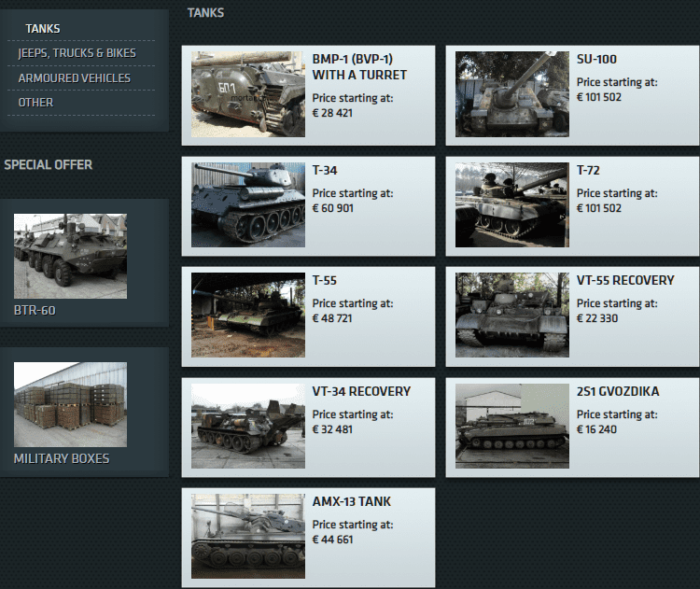Click the T-72 tank thumbnail image
Viewport: 700px width, 589px height.
click(x=512, y=205)
